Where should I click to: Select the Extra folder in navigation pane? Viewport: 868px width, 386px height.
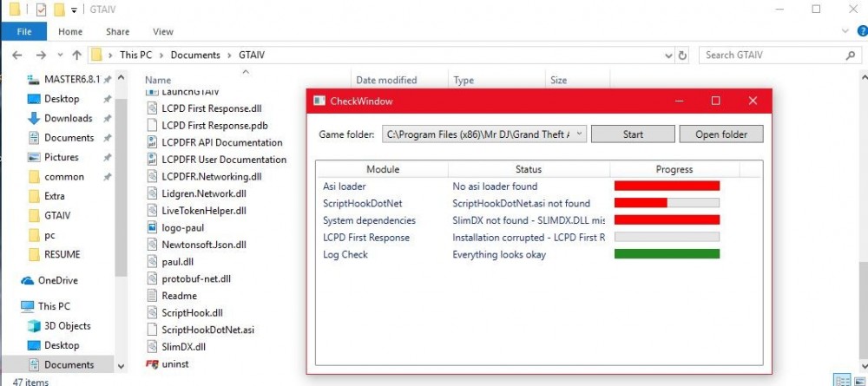click(x=54, y=196)
